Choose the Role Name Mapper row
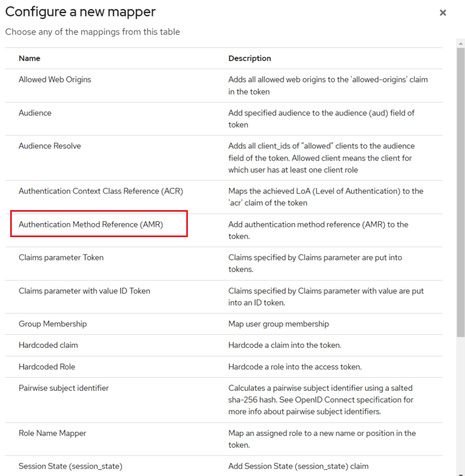 coord(52,434)
